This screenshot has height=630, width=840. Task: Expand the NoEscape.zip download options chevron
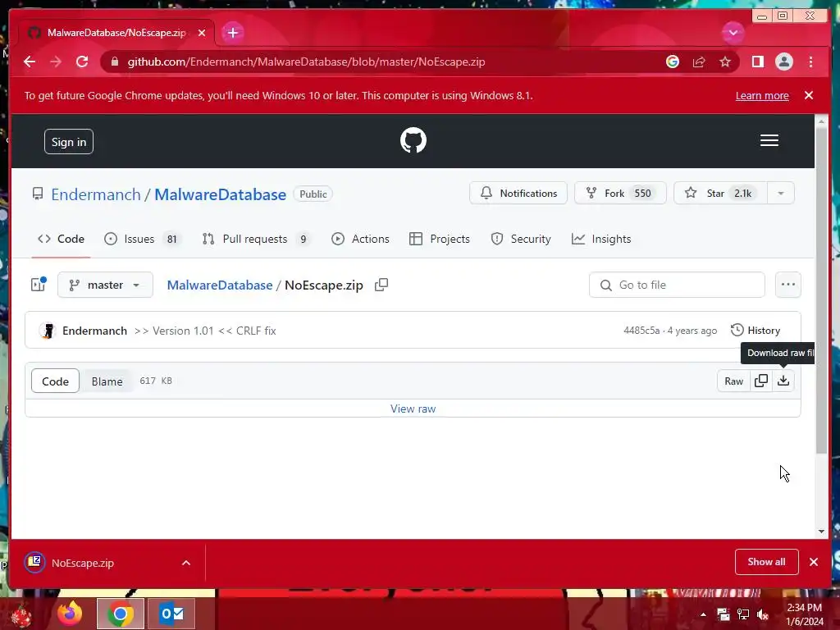(186, 563)
